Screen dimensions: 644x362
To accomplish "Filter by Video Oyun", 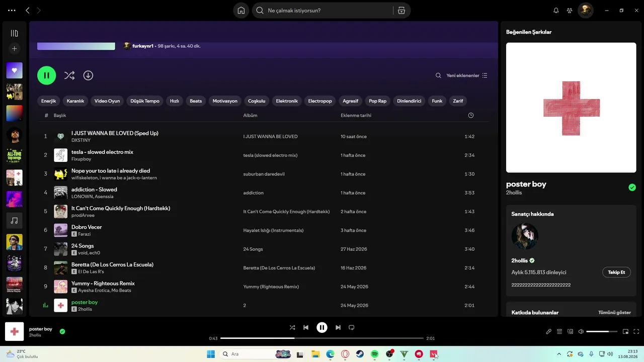I will pyautogui.click(x=107, y=101).
